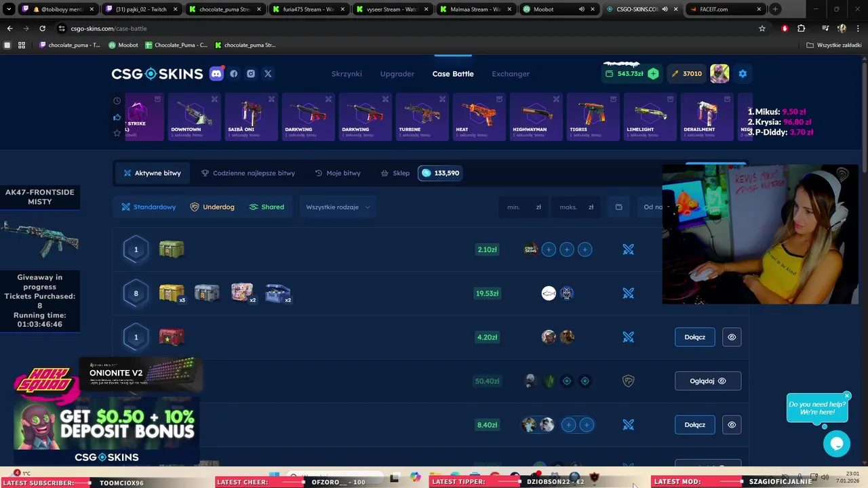The image size is (868, 488).
Task: Click the 'Wszystkie zakładki' bookmarks folder
Action: coord(833,45)
